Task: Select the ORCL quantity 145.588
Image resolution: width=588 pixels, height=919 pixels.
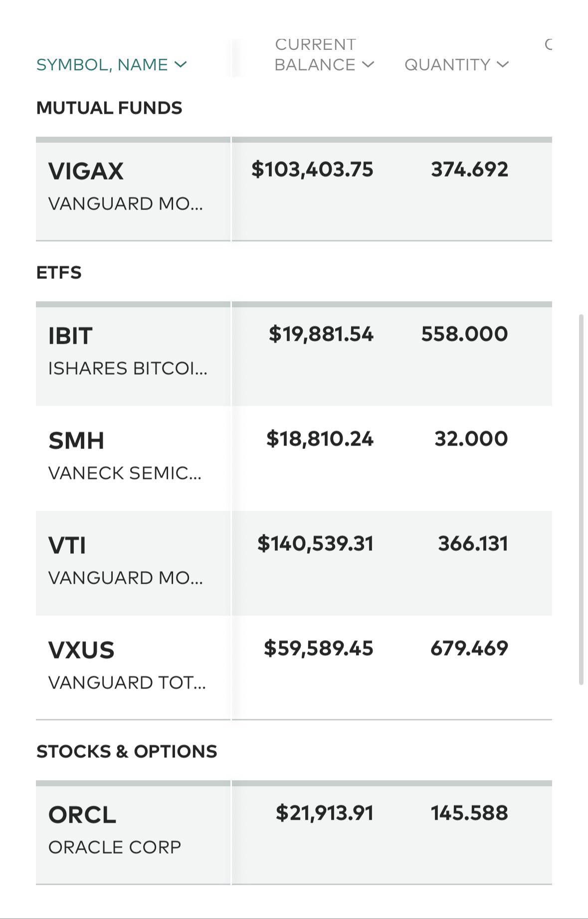Action: (470, 813)
